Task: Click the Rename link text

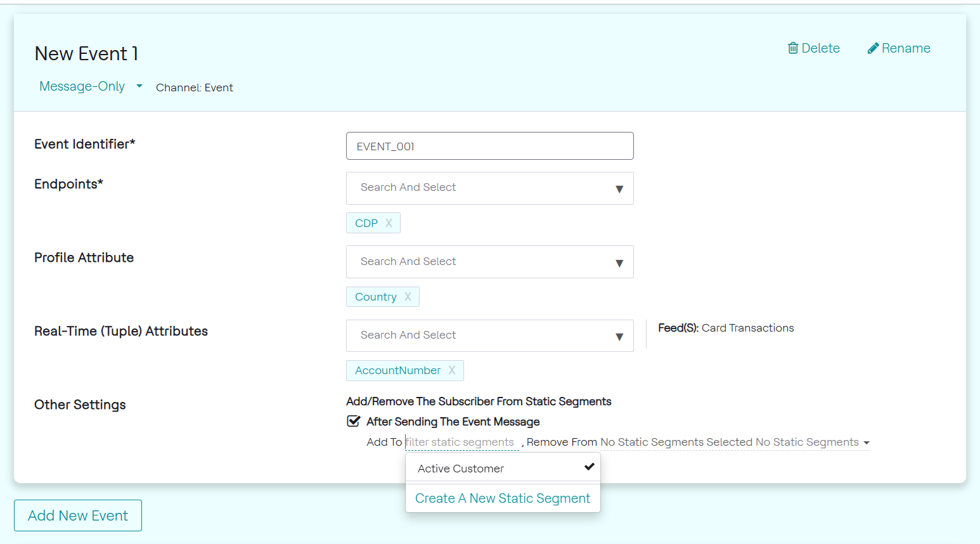Action: (906, 48)
